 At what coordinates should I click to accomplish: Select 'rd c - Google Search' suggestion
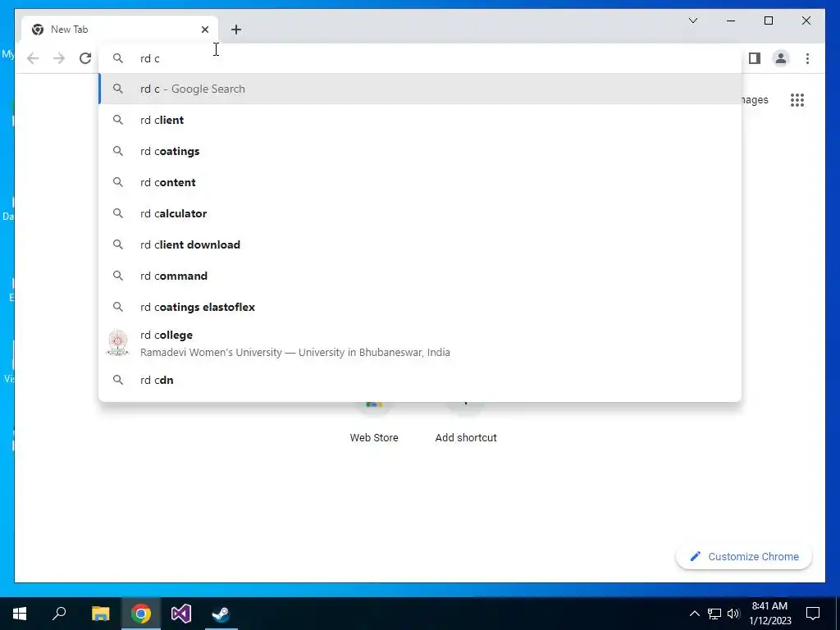pyautogui.click(x=420, y=89)
